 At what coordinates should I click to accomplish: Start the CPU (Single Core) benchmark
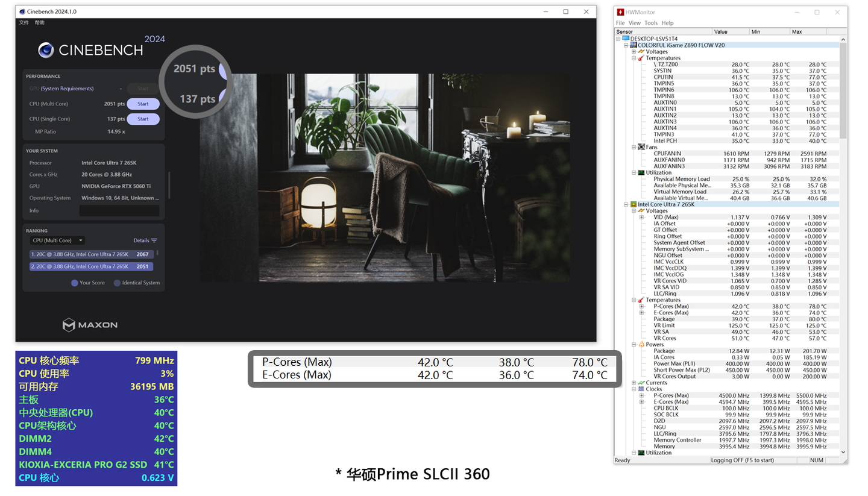click(x=143, y=119)
